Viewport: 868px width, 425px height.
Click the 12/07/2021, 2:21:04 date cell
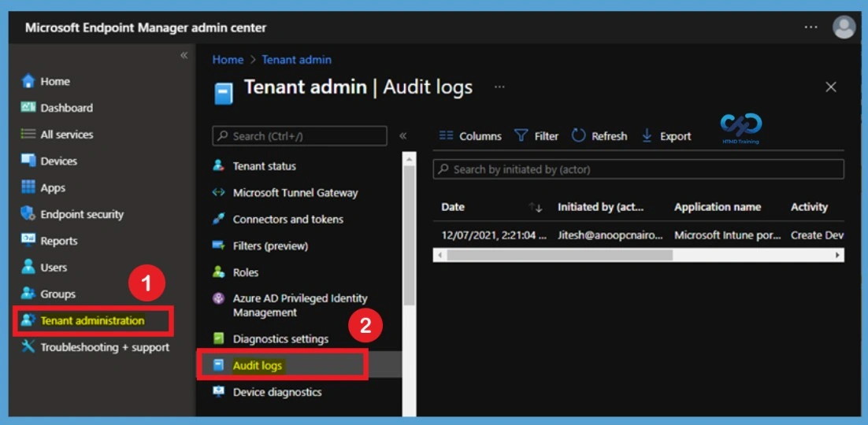(494, 235)
